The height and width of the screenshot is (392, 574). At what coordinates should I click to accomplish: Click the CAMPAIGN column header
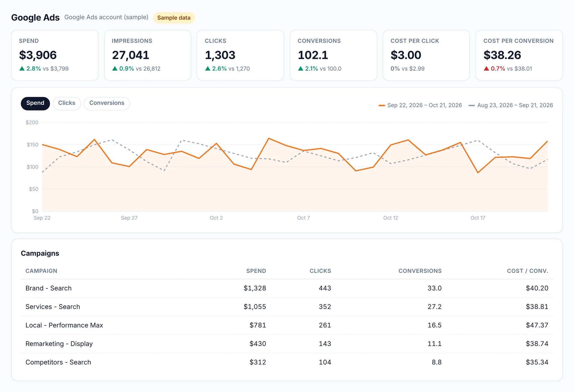click(41, 271)
